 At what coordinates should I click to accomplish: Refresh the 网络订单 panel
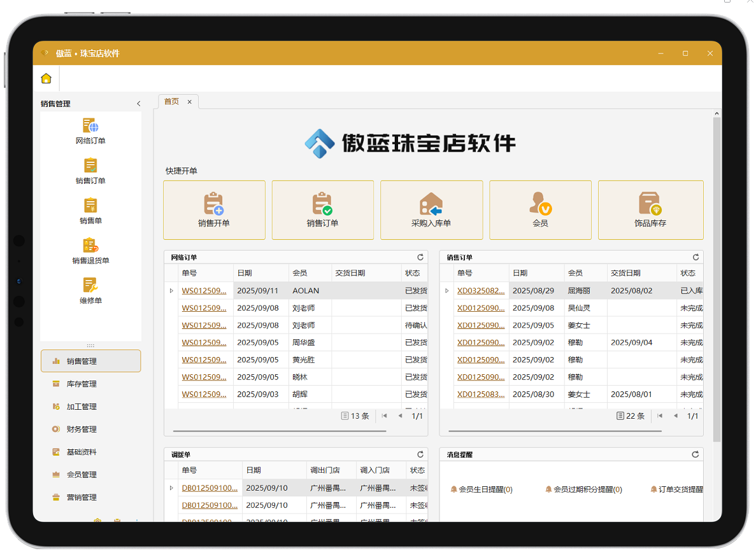coord(420,257)
